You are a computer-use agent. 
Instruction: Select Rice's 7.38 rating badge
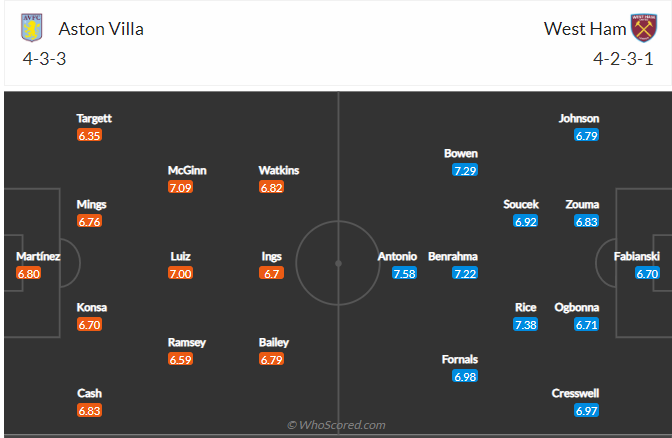(x=525, y=325)
